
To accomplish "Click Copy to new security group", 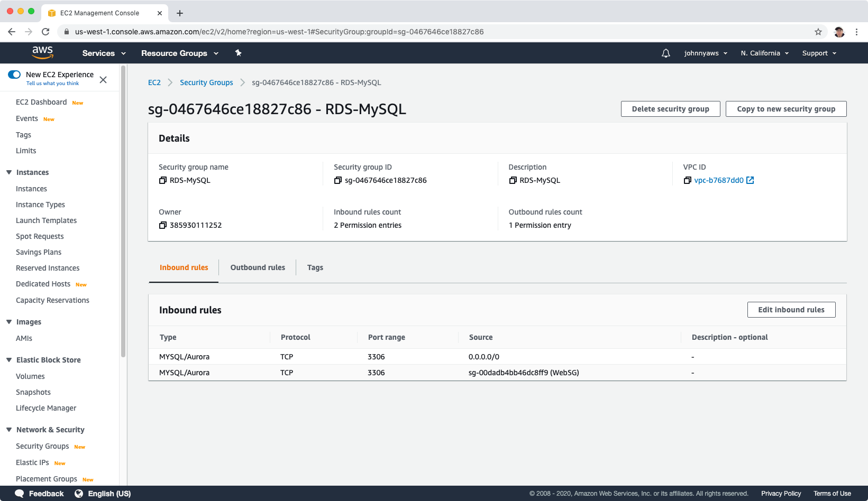I will coord(786,109).
